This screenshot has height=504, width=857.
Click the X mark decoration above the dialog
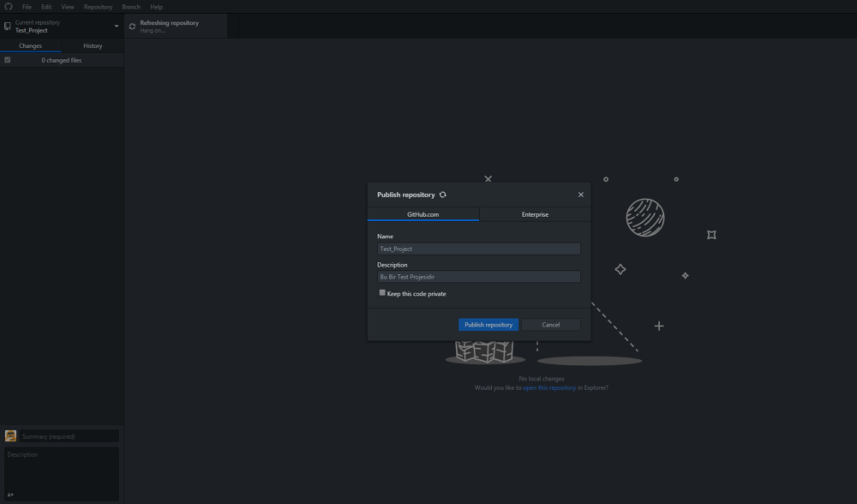coord(488,178)
